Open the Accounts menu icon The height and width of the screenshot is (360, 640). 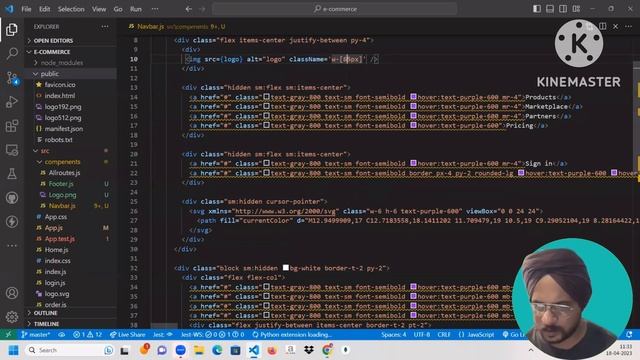pos(12,293)
